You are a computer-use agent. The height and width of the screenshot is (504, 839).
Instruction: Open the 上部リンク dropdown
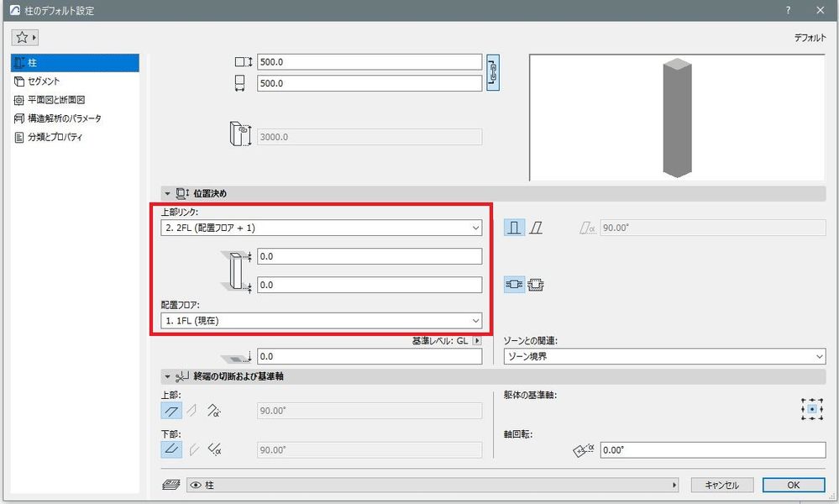322,228
